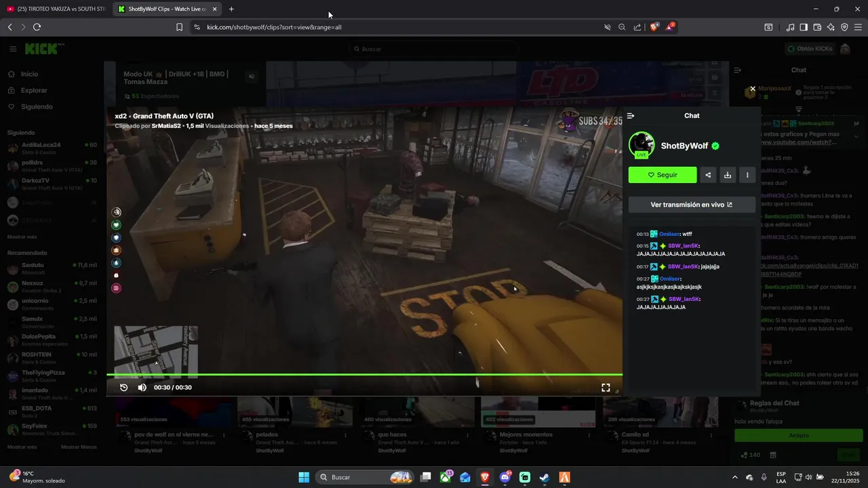Viewport: 868px width, 488px height.
Task: Open the Inicio sidebar item
Action: [52, 74]
